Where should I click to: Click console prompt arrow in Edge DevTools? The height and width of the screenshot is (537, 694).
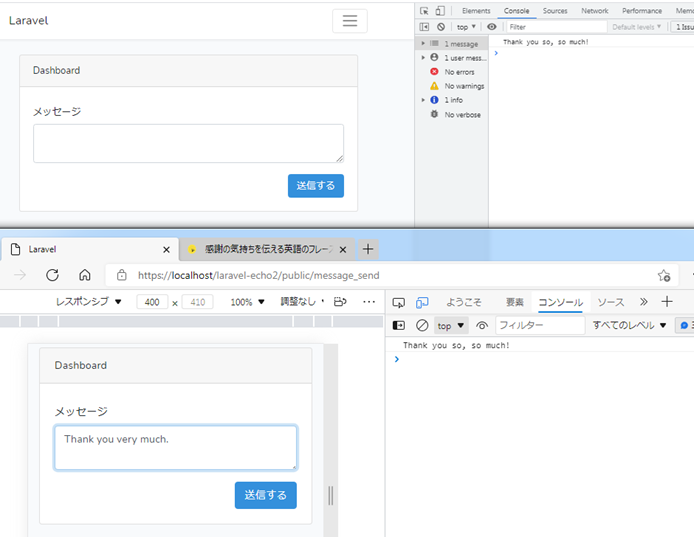pyautogui.click(x=397, y=359)
